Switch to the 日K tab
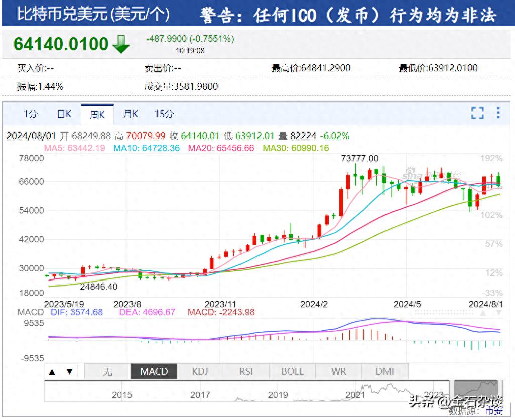The width and height of the screenshot is (515, 420). click(x=64, y=114)
